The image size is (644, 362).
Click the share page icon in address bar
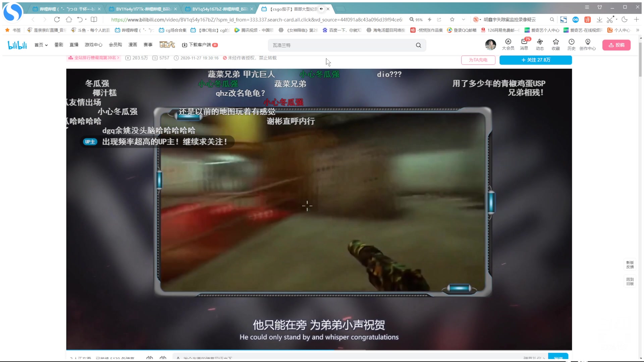coord(439,19)
